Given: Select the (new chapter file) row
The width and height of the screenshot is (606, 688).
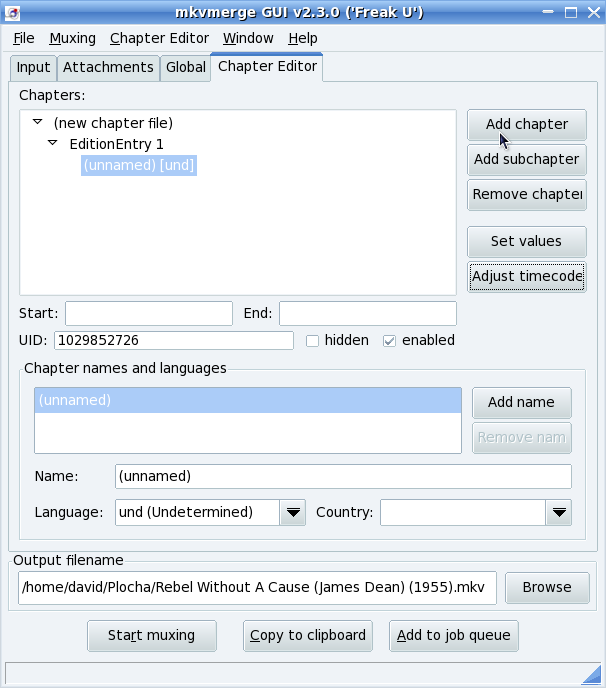Looking at the screenshot, I should coord(113,123).
